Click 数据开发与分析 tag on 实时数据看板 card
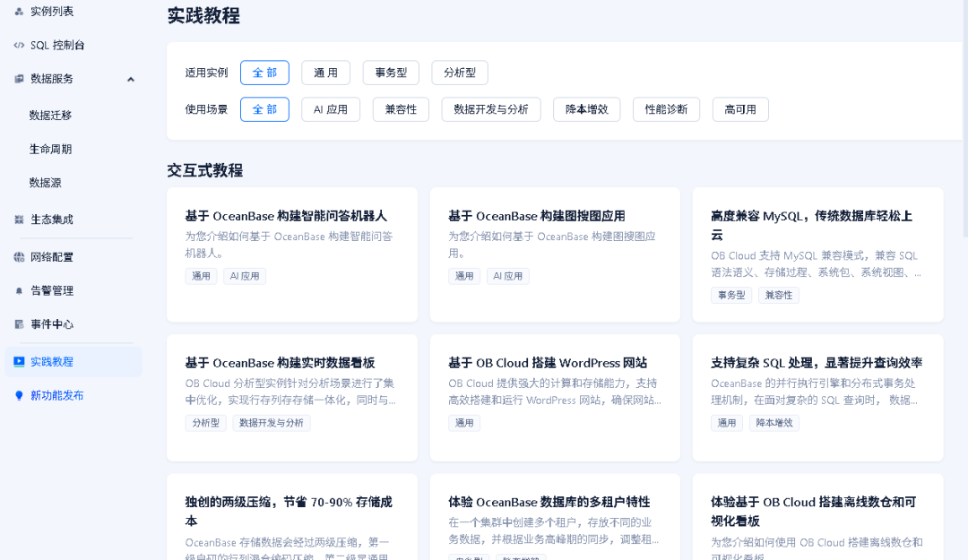 (x=271, y=423)
